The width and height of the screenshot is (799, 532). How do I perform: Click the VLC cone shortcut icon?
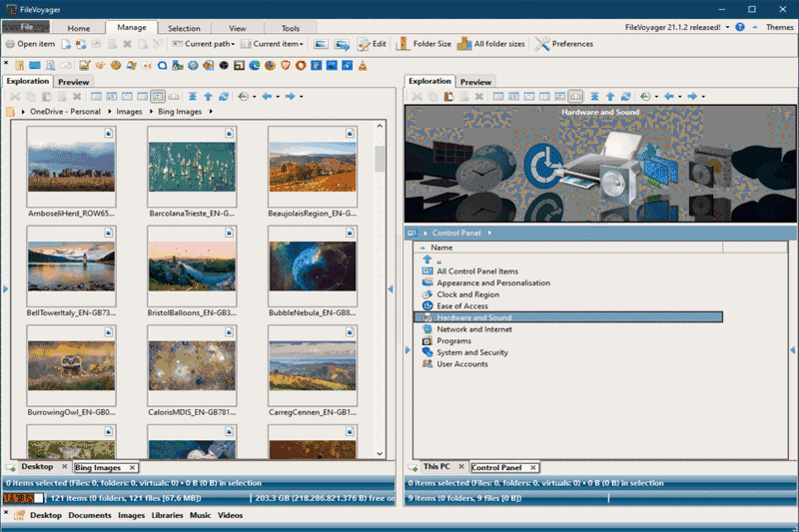(362, 66)
